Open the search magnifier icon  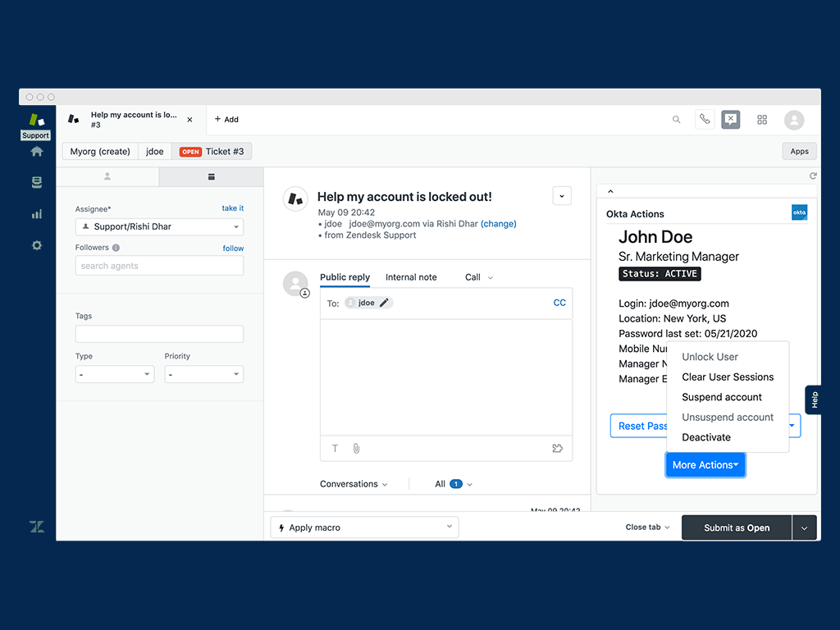click(676, 120)
